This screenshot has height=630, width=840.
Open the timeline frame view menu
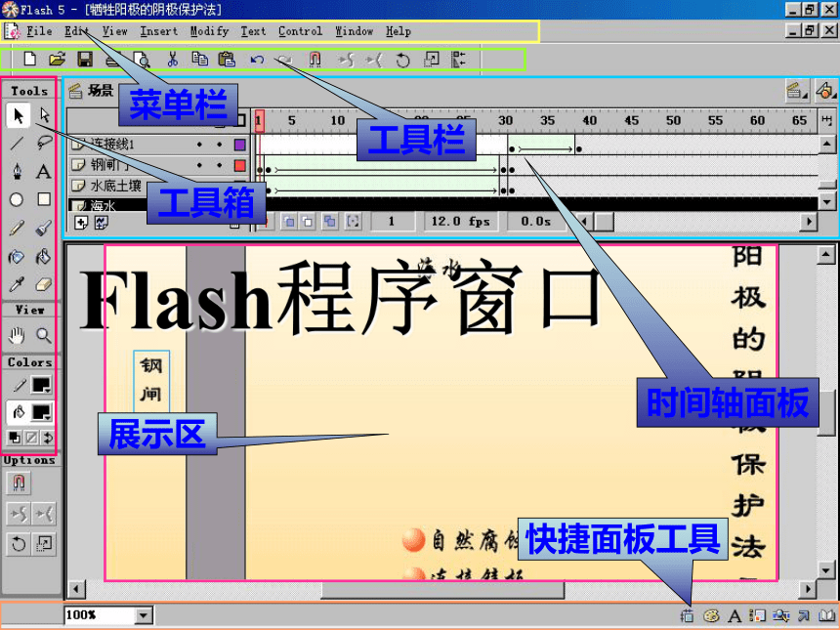(x=827, y=120)
